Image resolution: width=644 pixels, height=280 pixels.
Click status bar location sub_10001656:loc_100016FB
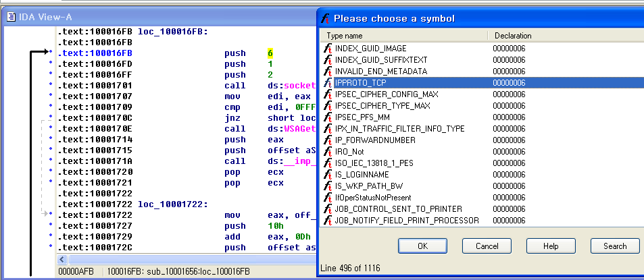pos(178,271)
